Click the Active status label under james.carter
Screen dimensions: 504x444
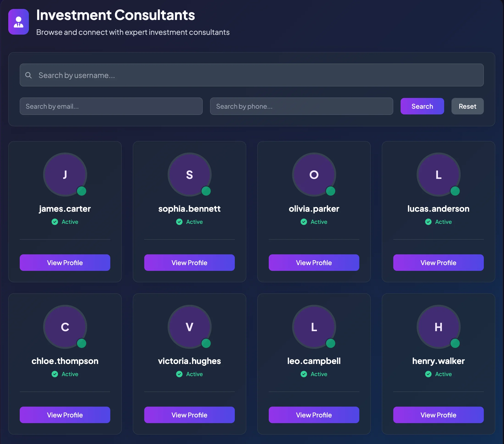tap(70, 222)
